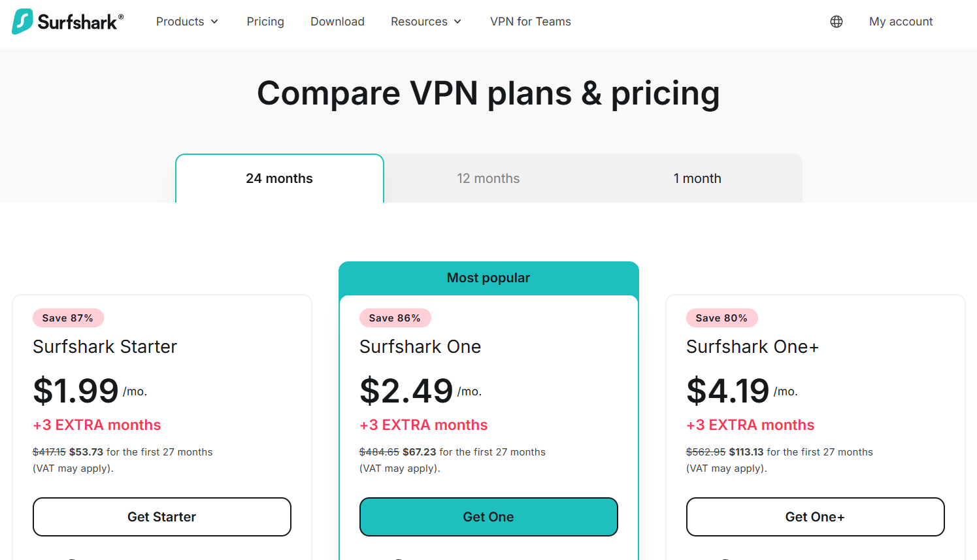Expand the Resources dropdown menu
This screenshot has height=560, width=977.
[x=425, y=22]
